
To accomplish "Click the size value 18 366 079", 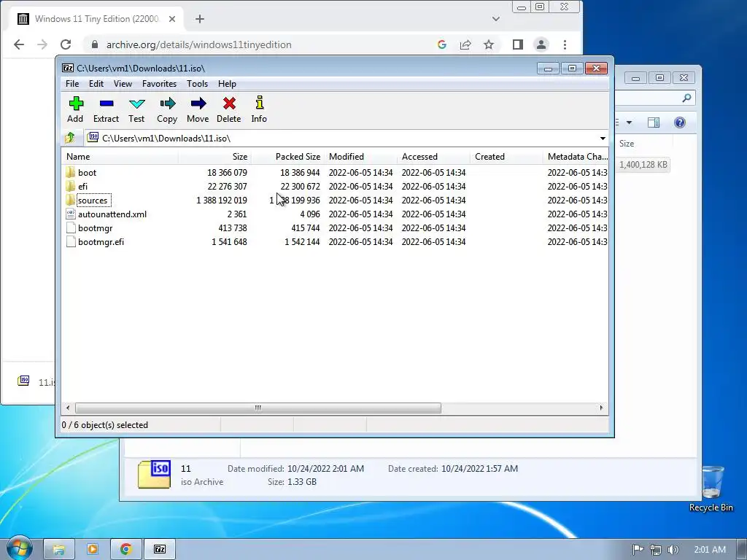I will [227, 172].
